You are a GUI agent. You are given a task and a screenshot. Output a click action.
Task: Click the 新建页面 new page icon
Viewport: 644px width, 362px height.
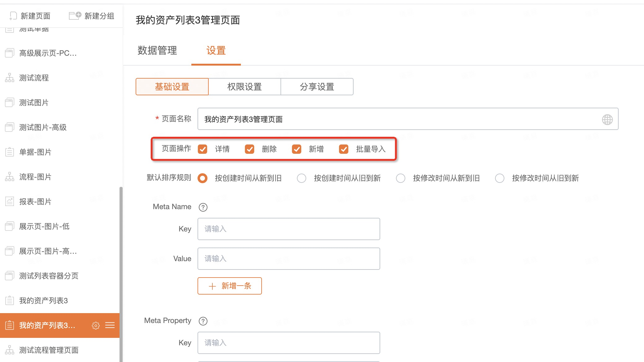click(x=13, y=16)
